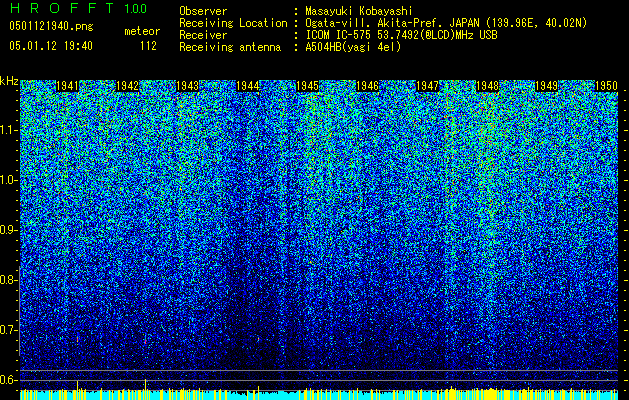Viewport: 629px width, 400px height.
Task: Click the 1950 time marker
Action: (606, 86)
